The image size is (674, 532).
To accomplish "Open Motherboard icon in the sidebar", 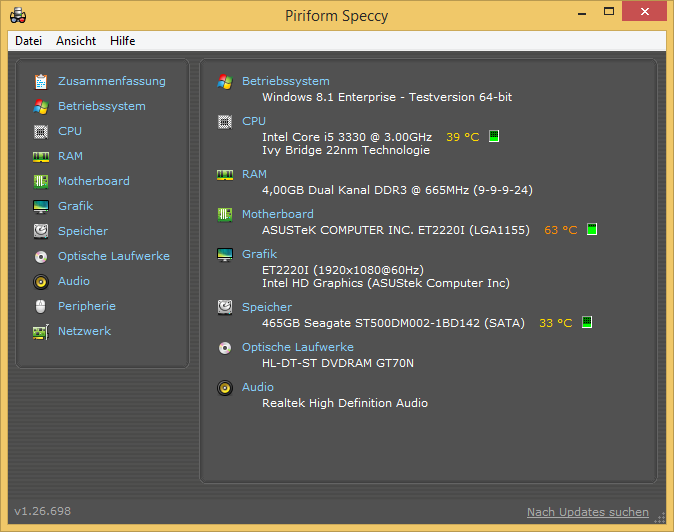I will 41,182.
